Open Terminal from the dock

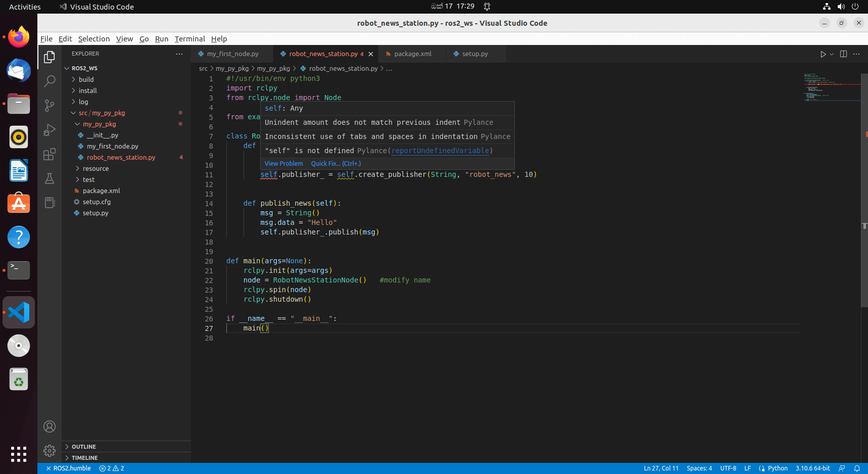tap(19, 270)
